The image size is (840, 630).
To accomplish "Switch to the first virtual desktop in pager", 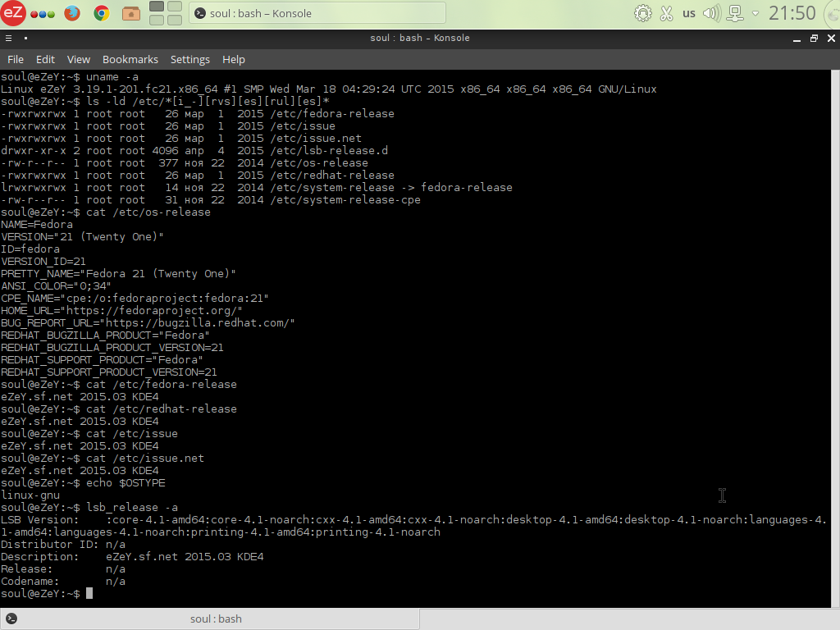I will click(157, 7).
